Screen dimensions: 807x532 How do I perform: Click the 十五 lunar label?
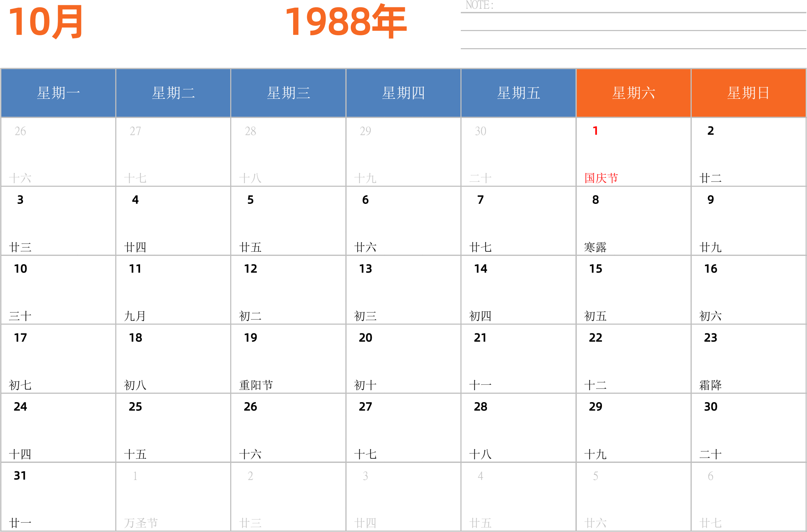[x=135, y=454]
